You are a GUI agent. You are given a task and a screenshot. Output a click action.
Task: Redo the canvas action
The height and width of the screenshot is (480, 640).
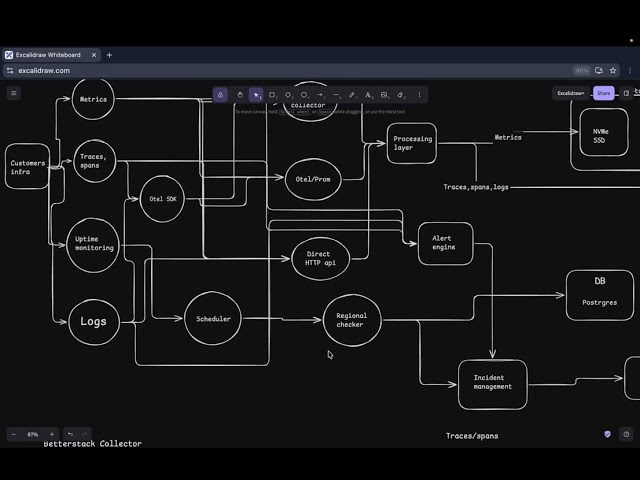coord(84,434)
